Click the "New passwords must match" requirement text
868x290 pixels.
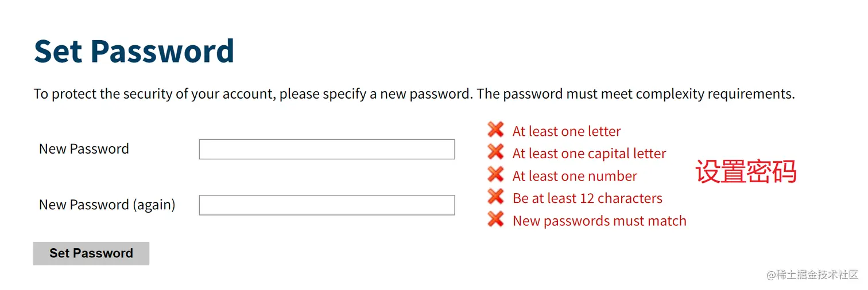tap(599, 221)
